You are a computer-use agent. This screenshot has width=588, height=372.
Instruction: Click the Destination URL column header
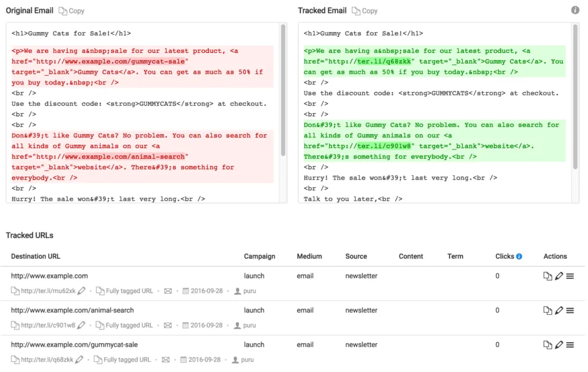coord(36,256)
